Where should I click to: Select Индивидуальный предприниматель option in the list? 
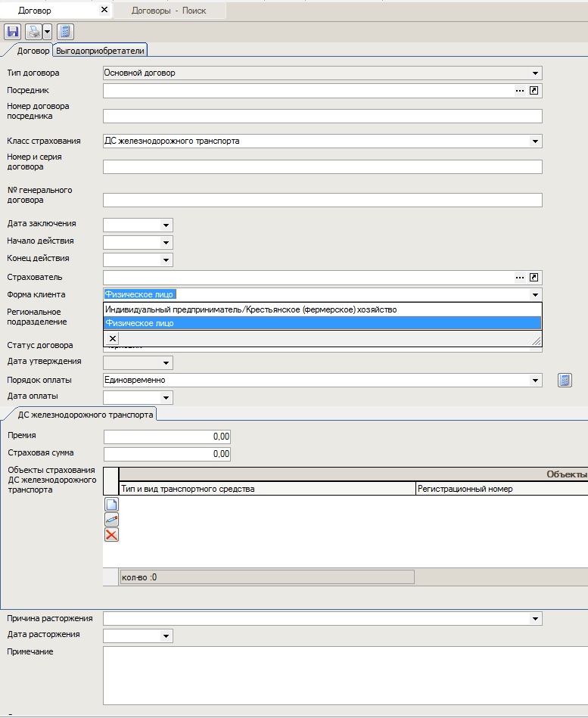point(250,309)
